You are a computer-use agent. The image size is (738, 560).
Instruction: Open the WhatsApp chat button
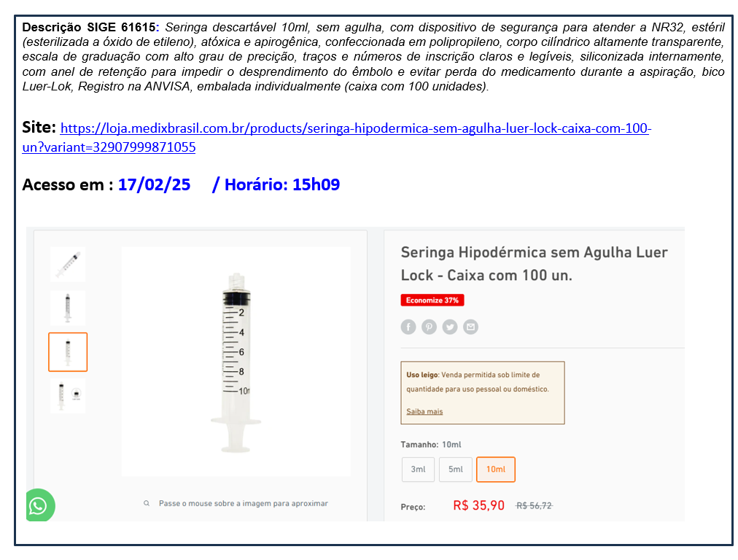pos(39,505)
